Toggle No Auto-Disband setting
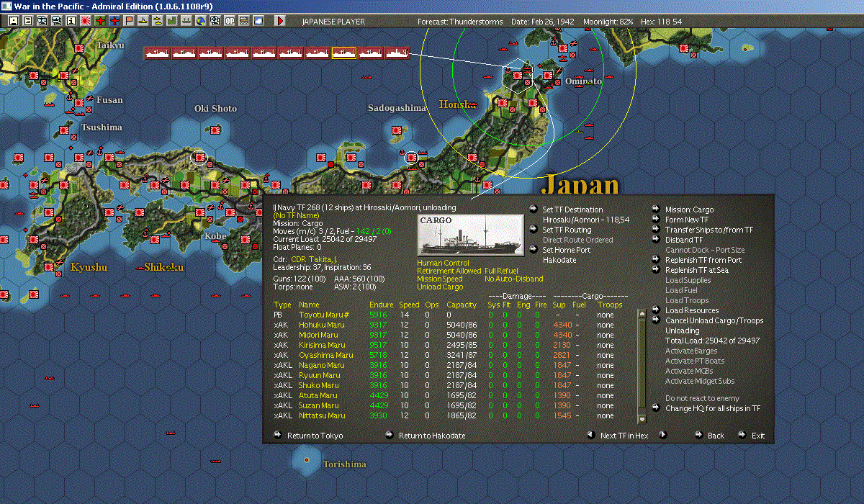 click(514, 279)
